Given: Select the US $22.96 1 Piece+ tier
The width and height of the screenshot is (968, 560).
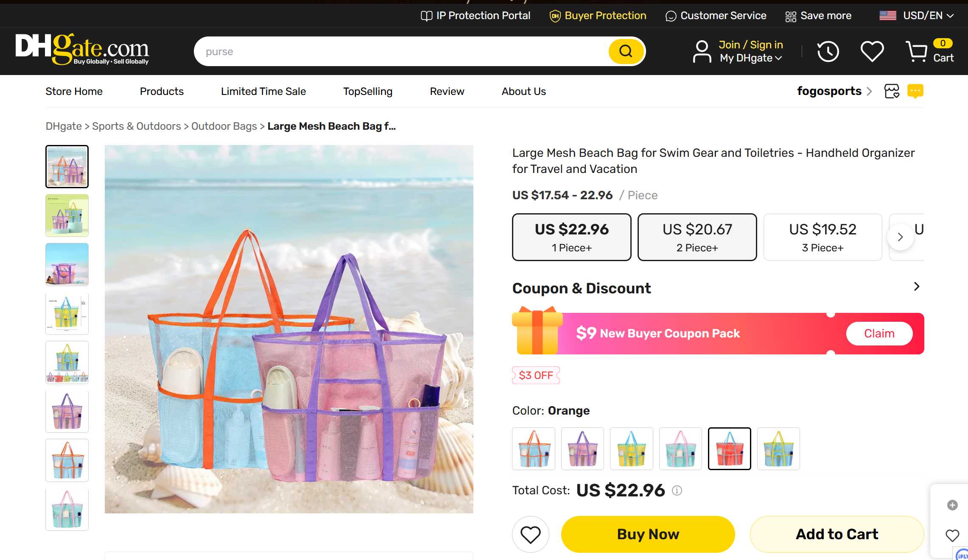Looking at the screenshot, I should click(x=571, y=237).
